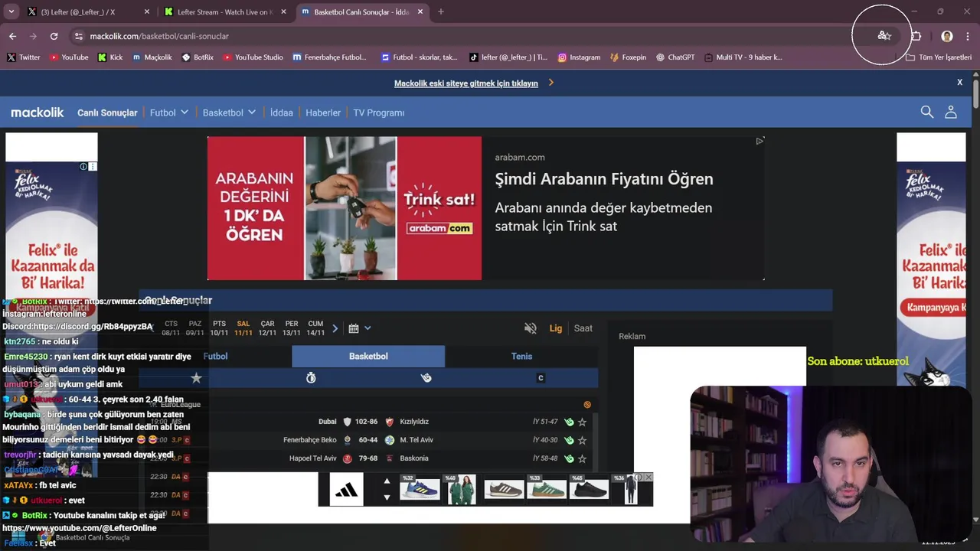Click the mackolik logo
Viewport: 980px width, 551px height.
click(x=37, y=112)
